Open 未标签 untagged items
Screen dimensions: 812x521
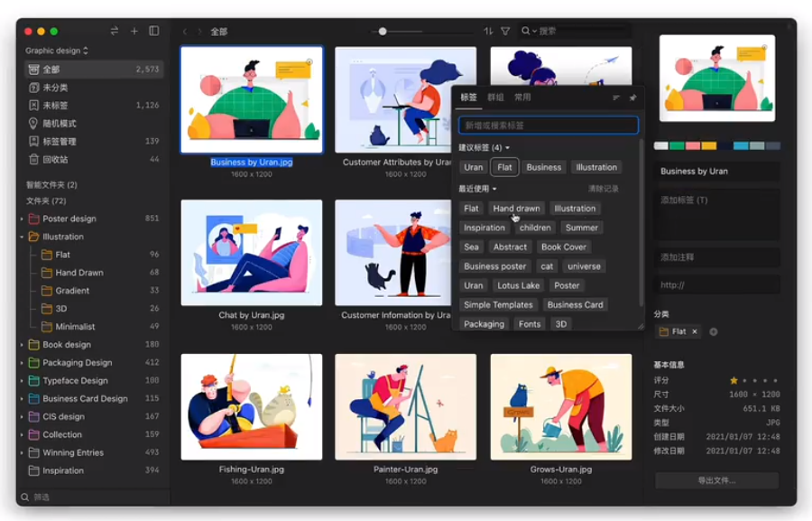click(x=94, y=106)
